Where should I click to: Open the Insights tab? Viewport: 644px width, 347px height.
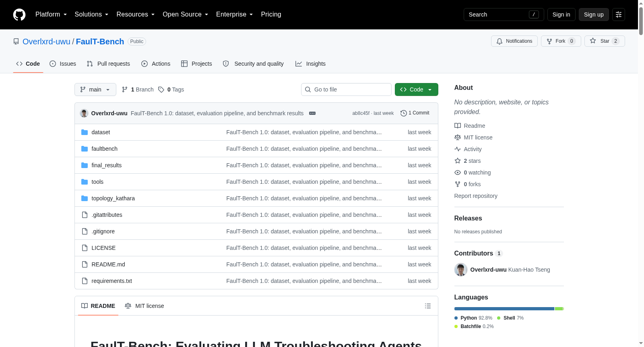(x=310, y=64)
